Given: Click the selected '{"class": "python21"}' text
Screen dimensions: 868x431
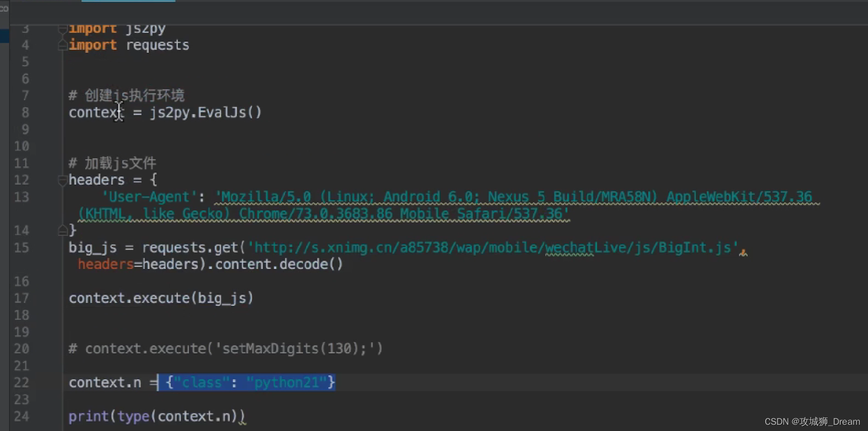Looking at the screenshot, I should [250, 383].
